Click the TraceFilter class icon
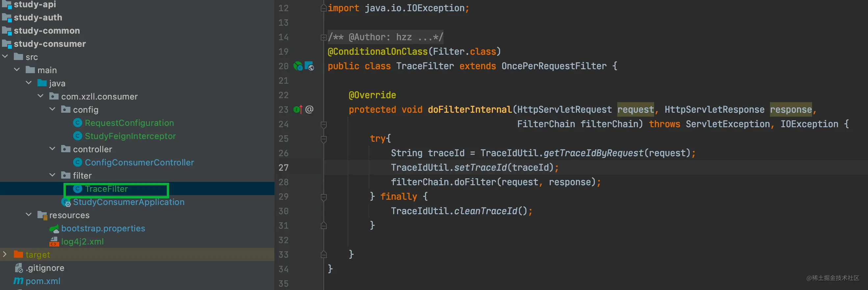Viewport: 868px width, 290px height. tap(78, 189)
